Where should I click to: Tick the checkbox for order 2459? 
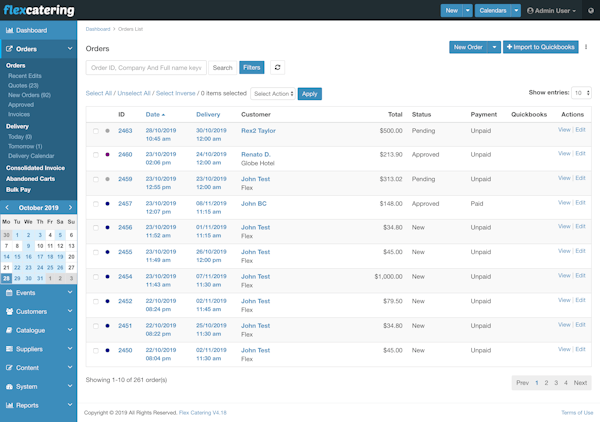(x=96, y=179)
